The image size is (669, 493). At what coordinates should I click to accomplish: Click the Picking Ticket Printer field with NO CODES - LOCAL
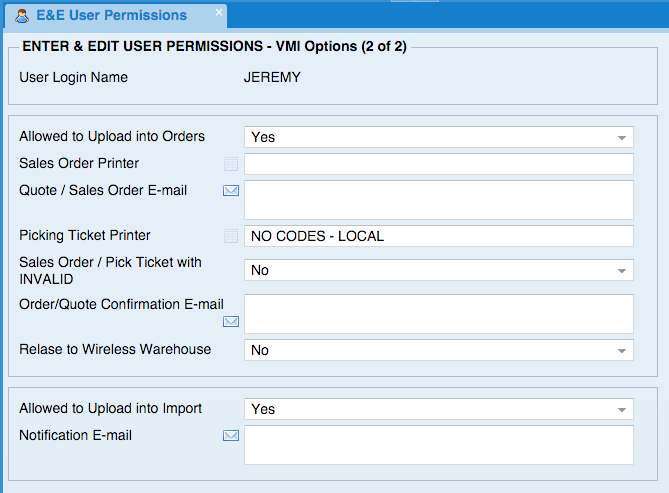(439, 236)
